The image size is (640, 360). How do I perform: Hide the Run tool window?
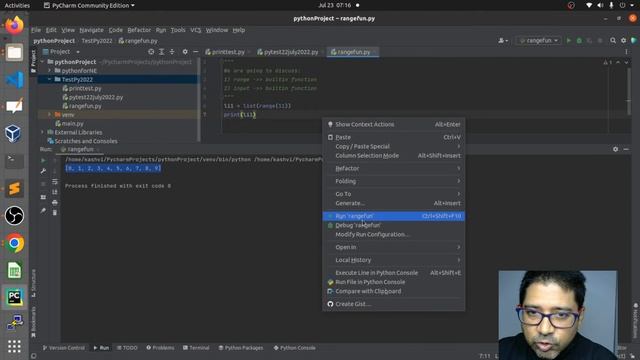click(x=626, y=149)
